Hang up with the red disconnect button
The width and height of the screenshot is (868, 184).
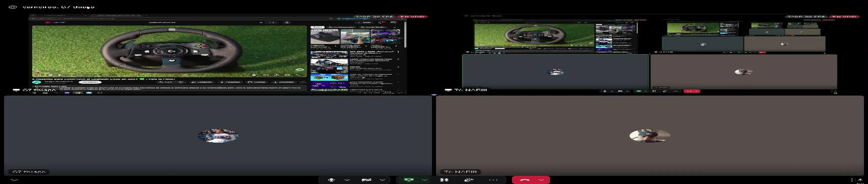coord(524,180)
